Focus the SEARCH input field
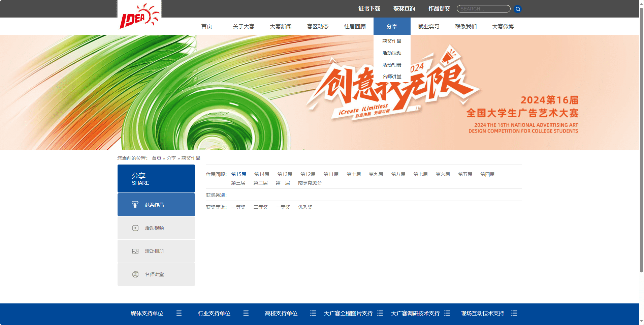This screenshot has width=644, height=325. [483, 9]
